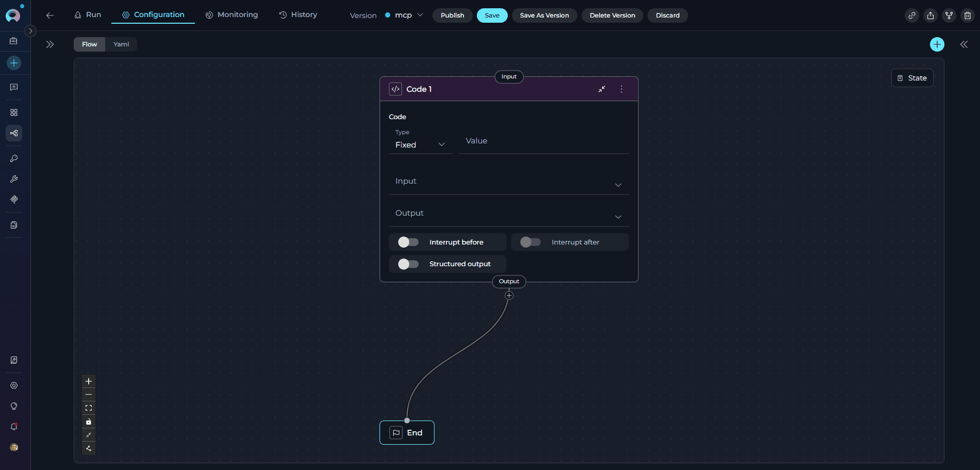The image size is (980, 470).
Task: Open the mcp version dropdown
Action: click(x=404, y=15)
